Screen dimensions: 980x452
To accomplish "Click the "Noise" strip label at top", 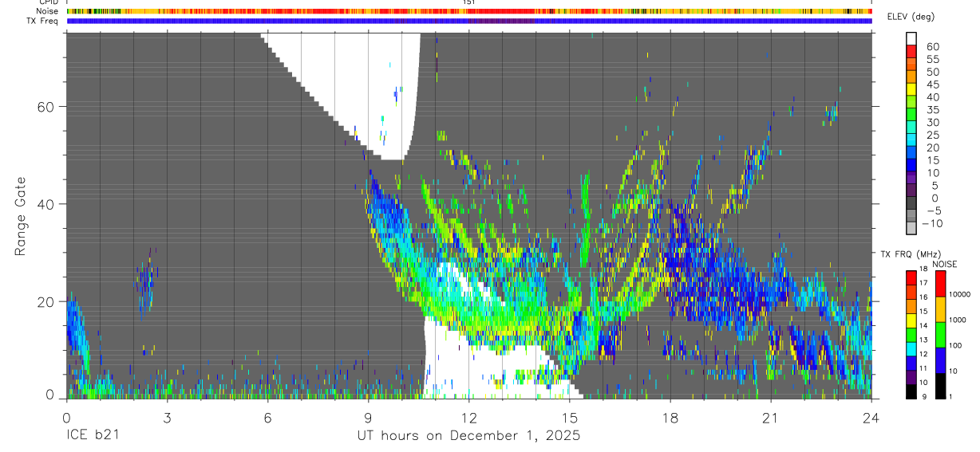I will pos(47,11).
